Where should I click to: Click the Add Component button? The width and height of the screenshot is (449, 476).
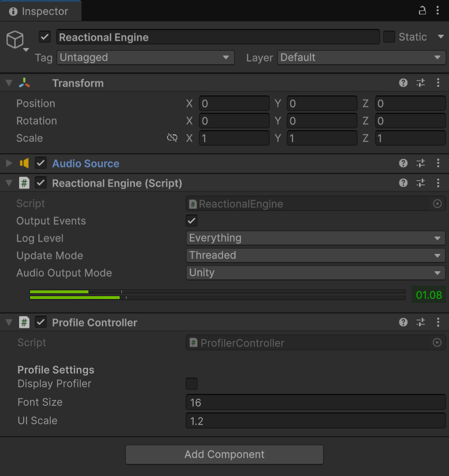point(224,455)
